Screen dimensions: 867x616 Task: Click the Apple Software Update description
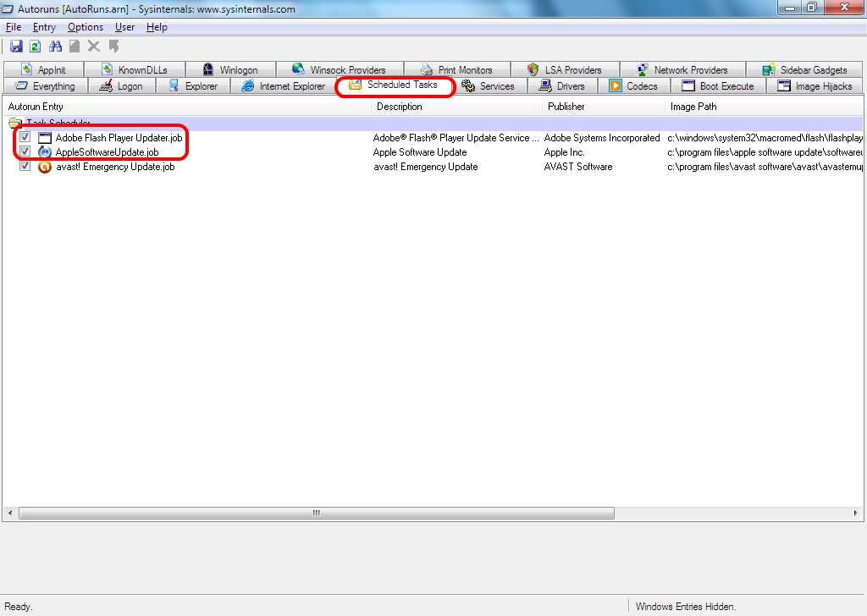point(420,152)
